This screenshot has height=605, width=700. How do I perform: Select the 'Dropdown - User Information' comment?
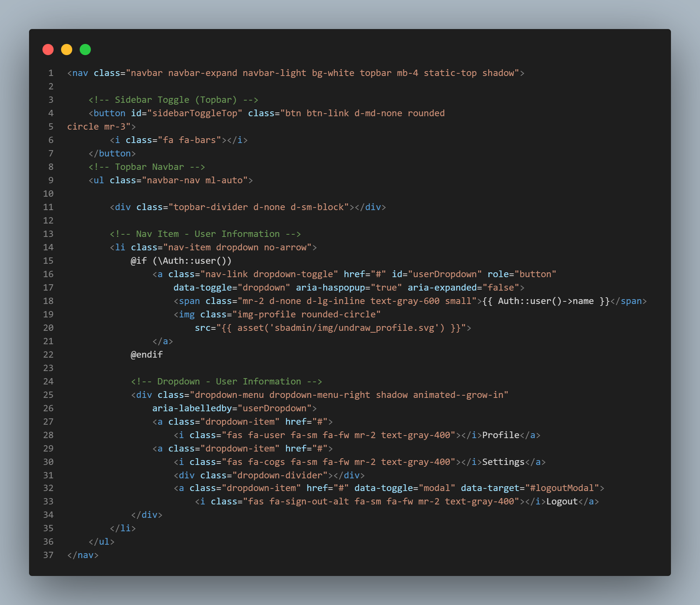click(227, 381)
